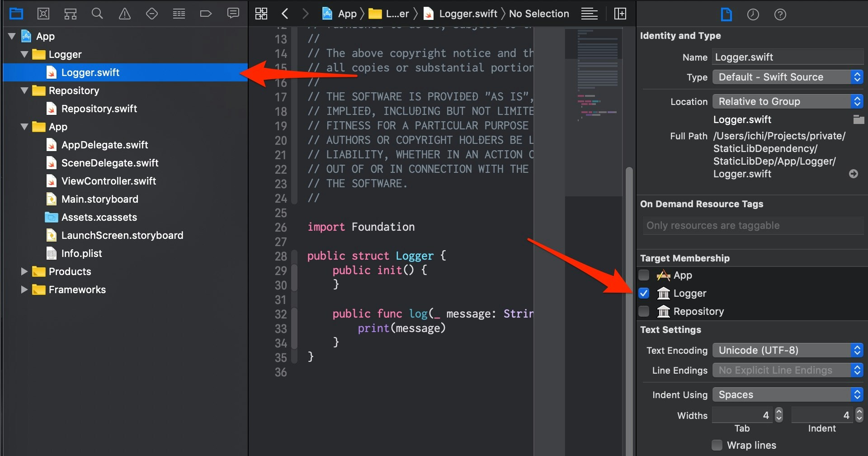Screen dimensions: 868x456
Task: Show the File inspector
Action: 726,14
